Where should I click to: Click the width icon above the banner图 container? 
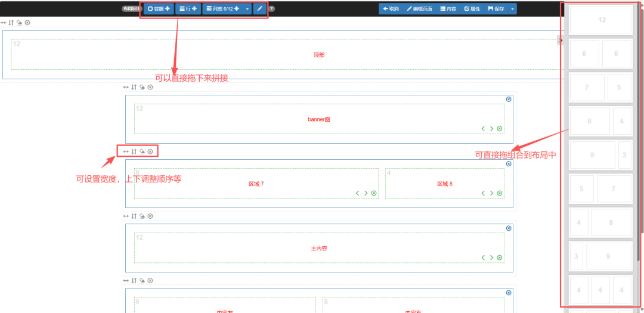click(x=126, y=87)
